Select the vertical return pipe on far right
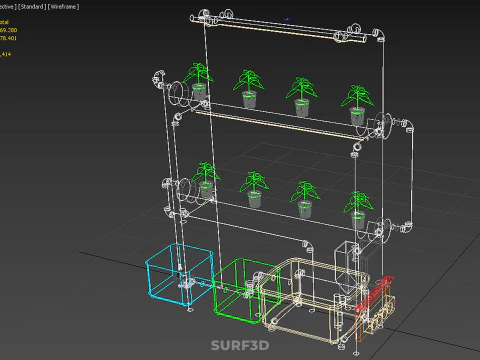This screenshot has width=480, height=360. (x=410, y=177)
